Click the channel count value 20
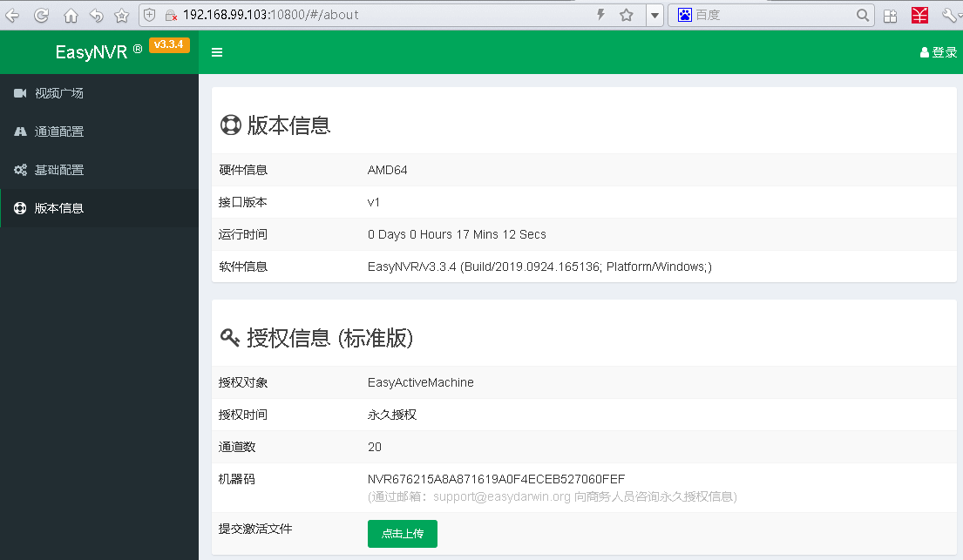The image size is (963, 560). tap(375, 447)
